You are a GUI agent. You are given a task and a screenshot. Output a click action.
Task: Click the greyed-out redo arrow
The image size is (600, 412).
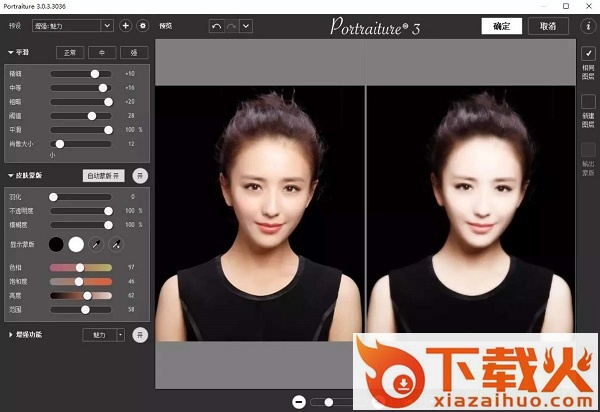[232, 26]
